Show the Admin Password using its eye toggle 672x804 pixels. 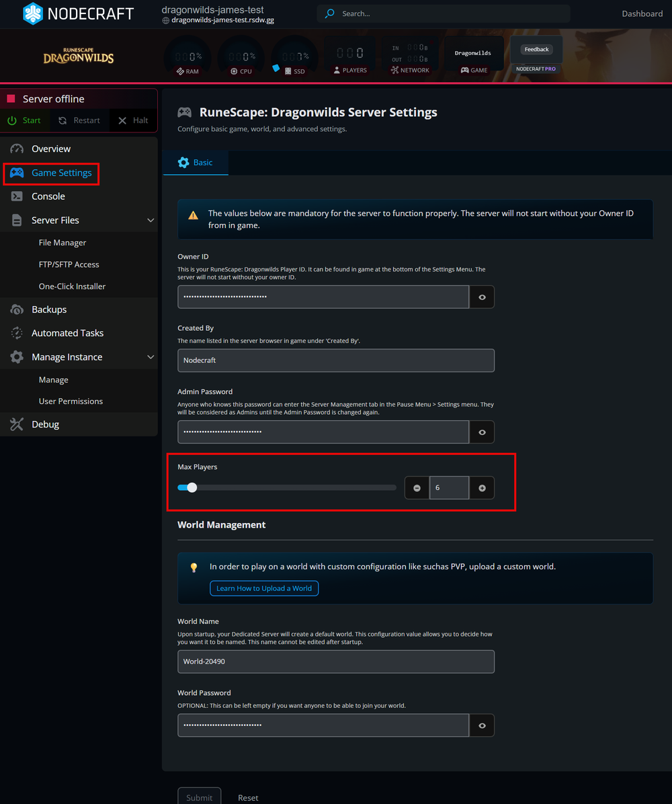(x=482, y=432)
